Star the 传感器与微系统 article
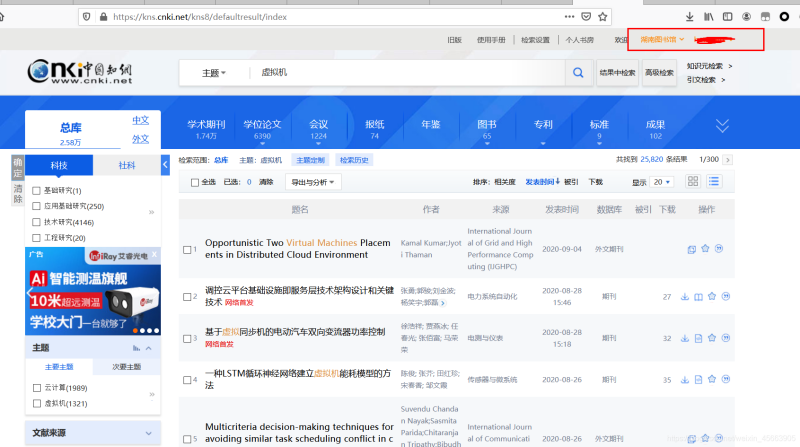Screen dimensions: 800x447 pyautogui.click(x=712, y=379)
